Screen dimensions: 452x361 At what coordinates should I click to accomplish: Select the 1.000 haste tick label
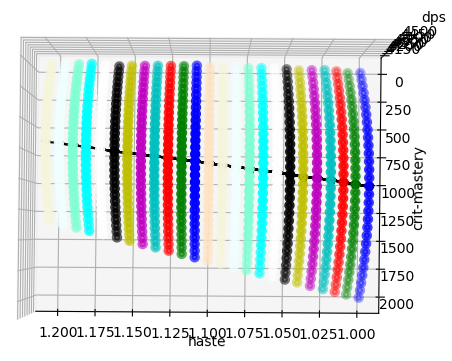pos(357,334)
